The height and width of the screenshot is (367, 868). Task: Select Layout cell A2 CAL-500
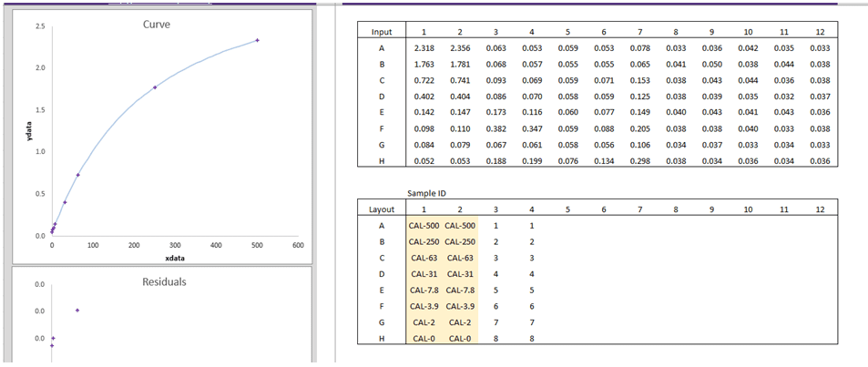pos(460,225)
